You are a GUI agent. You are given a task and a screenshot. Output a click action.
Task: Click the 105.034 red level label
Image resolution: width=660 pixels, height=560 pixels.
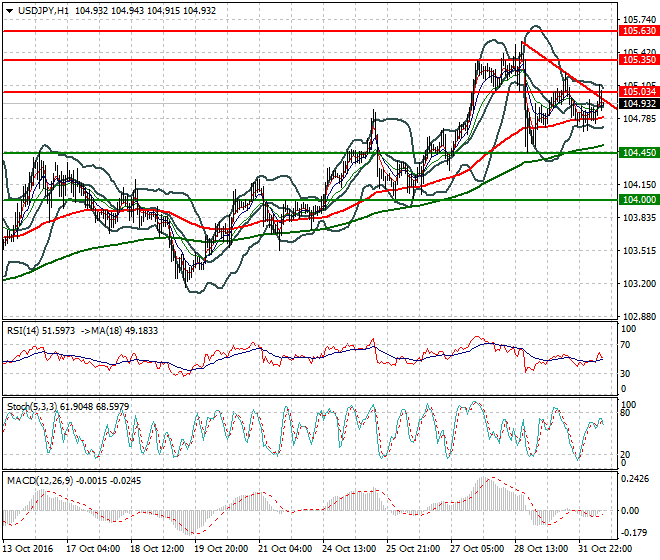639,92
